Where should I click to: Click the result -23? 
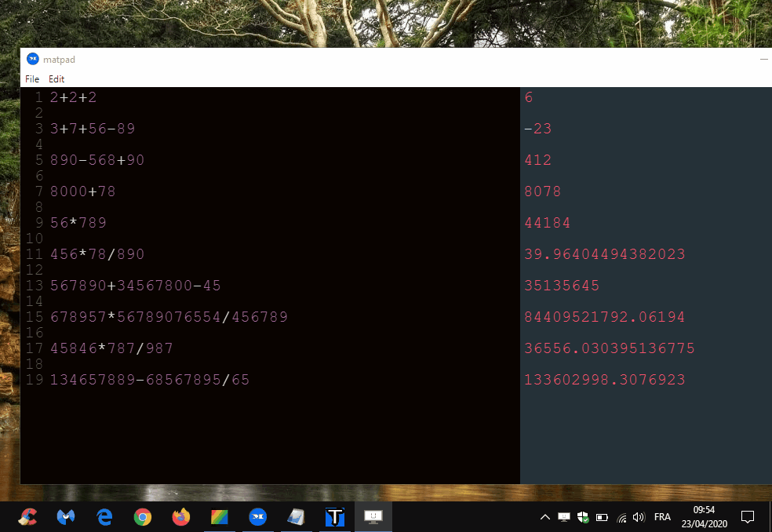538,129
